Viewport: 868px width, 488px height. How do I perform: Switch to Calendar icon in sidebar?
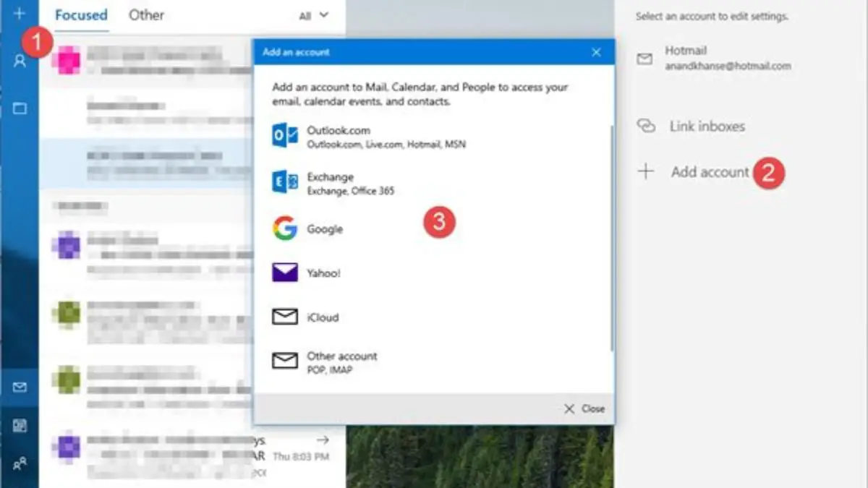pyautogui.click(x=20, y=426)
